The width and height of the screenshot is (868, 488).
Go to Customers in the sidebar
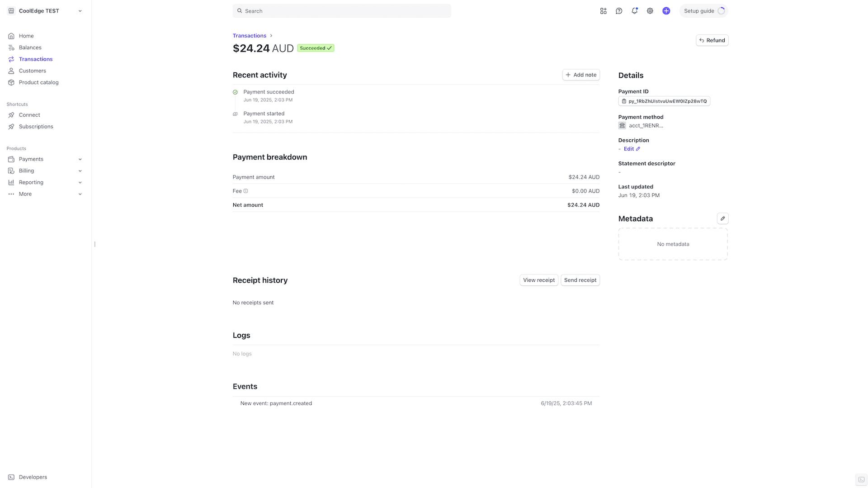click(x=32, y=71)
